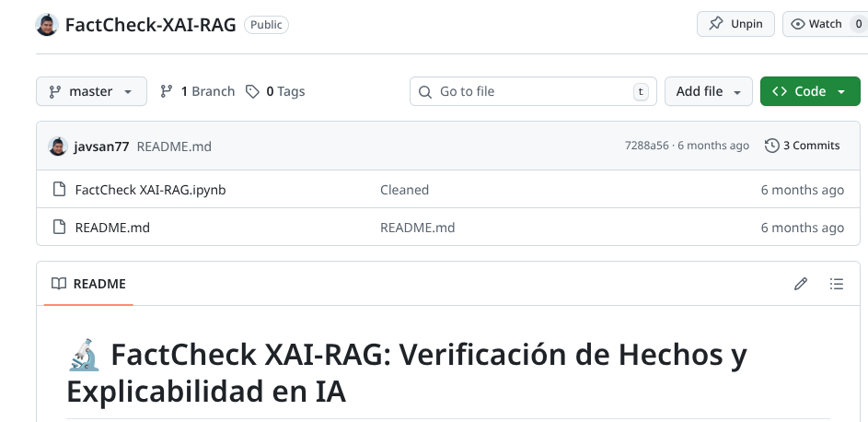The width and height of the screenshot is (868, 422).
Task: Expand the green Code dropdown
Action: tap(809, 91)
